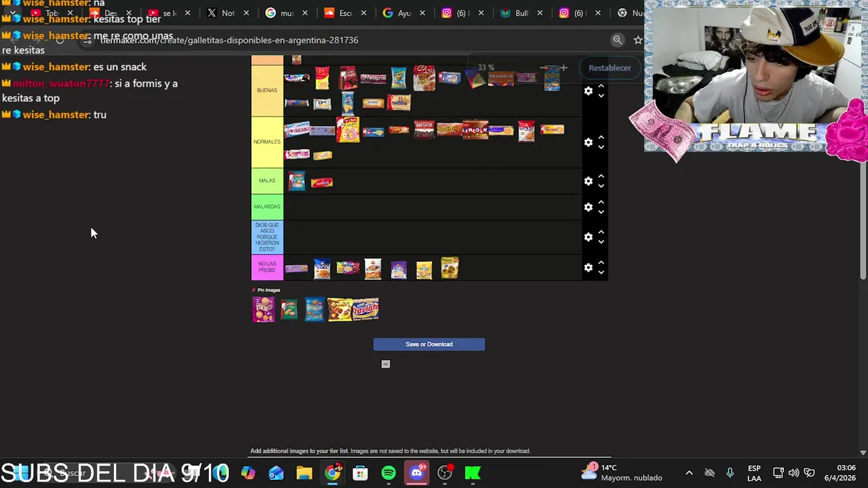This screenshot has height=488, width=868.
Task: Select the Traviata cracker image below Pin Images
Action: [366, 309]
